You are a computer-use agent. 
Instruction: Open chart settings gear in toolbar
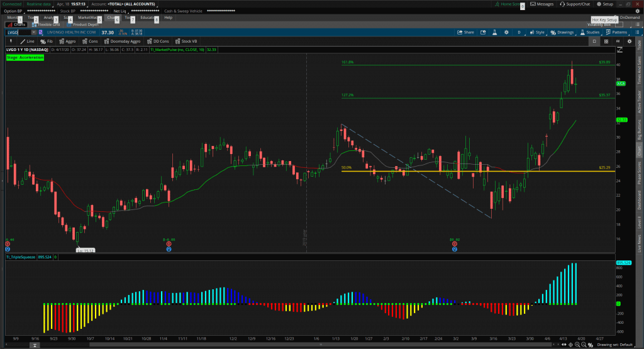coord(506,31)
